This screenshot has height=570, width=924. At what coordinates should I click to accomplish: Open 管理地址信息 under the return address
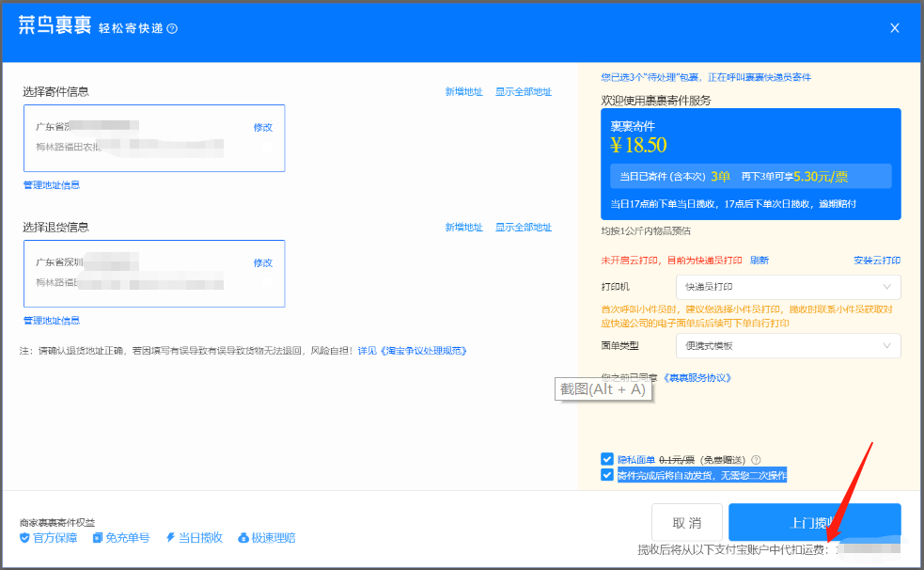pyautogui.click(x=52, y=321)
